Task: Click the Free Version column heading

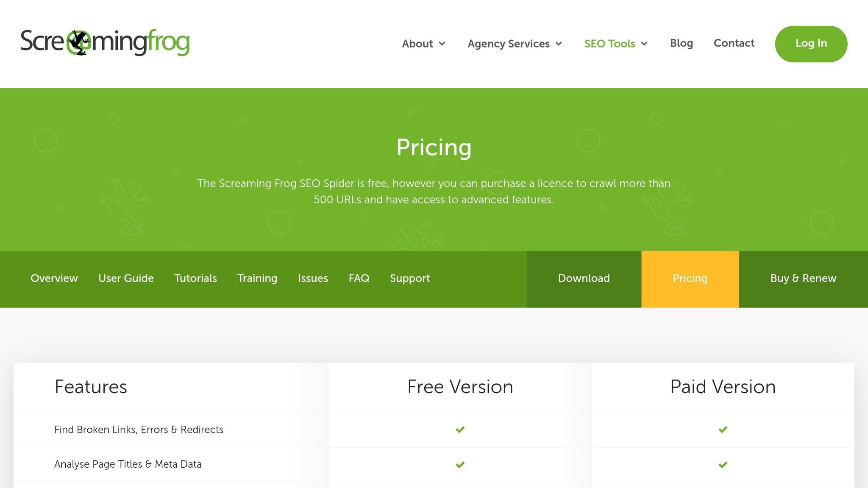Action: coord(460,387)
